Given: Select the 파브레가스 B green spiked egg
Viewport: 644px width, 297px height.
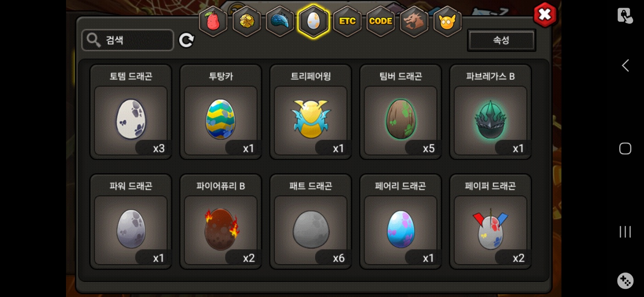Looking at the screenshot, I should tap(490, 112).
